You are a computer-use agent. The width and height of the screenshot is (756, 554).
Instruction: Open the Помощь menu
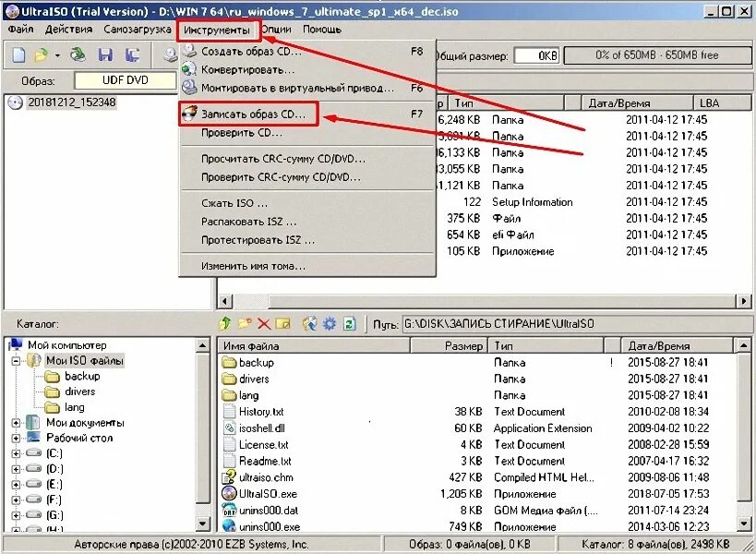(322, 30)
